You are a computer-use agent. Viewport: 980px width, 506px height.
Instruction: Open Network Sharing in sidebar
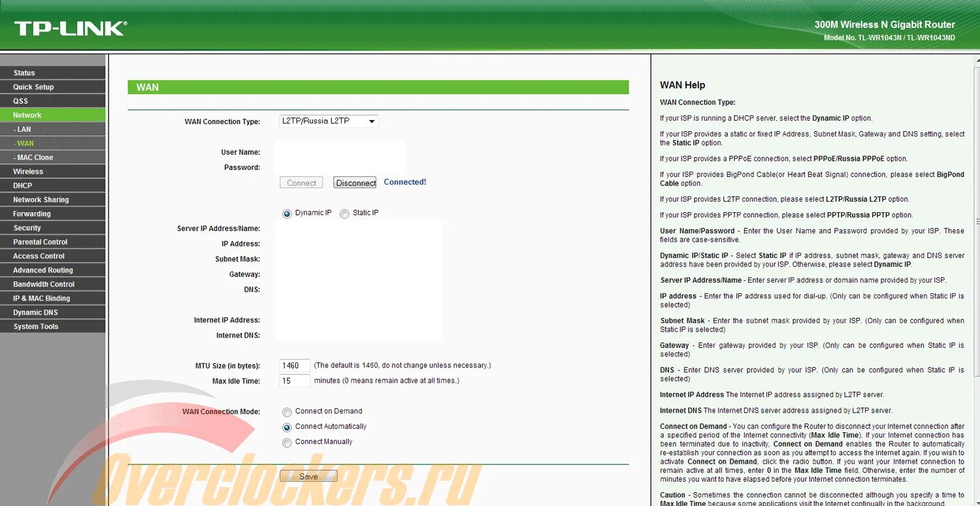point(52,200)
